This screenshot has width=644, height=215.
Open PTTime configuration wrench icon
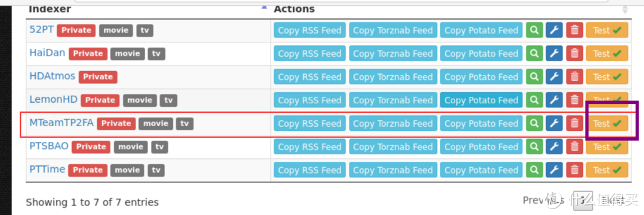click(555, 170)
